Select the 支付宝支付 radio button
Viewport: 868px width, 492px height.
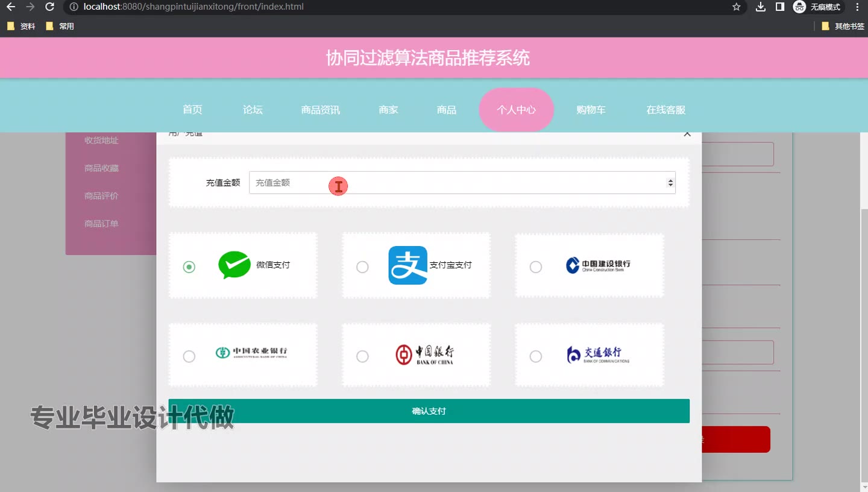click(x=362, y=266)
